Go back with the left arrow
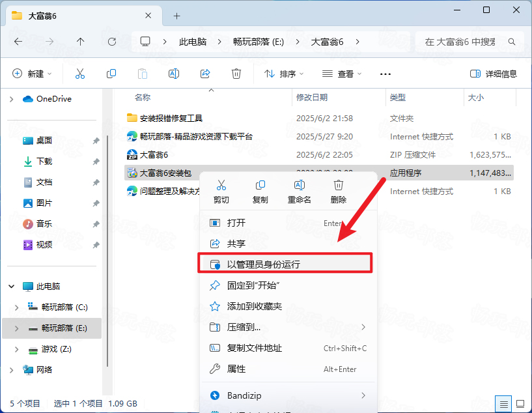This screenshot has height=413, width=532. pyautogui.click(x=18, y=42)
